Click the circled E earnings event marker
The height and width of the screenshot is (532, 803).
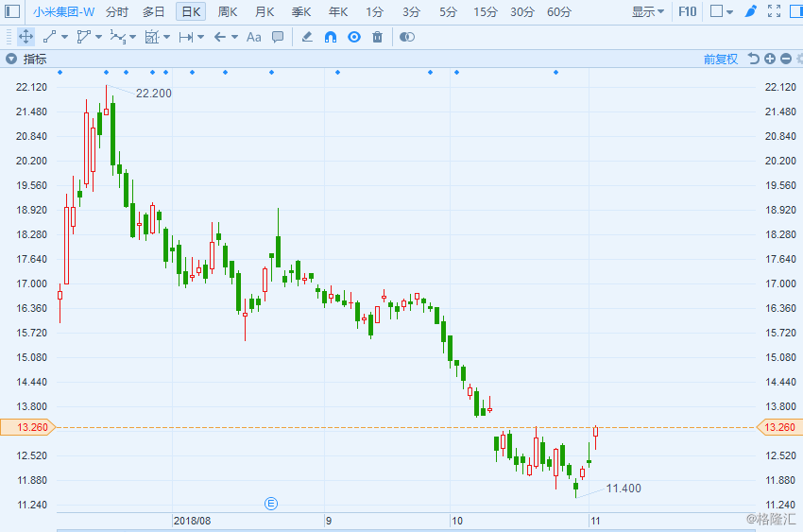point(271,504)
